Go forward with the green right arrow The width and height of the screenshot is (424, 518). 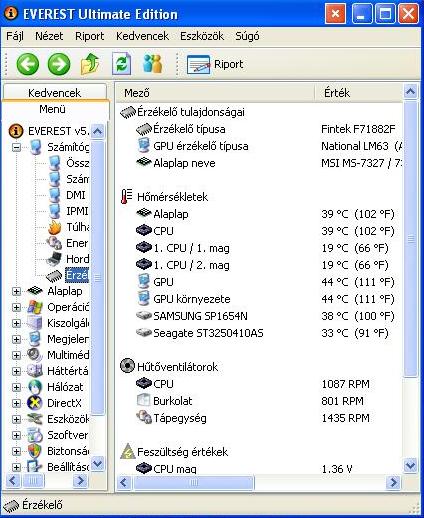tap(59, 64)
